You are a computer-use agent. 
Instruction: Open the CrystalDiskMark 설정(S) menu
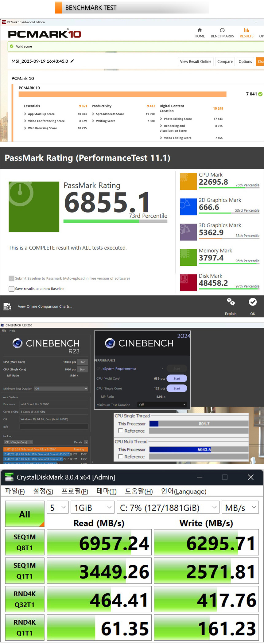tap(43, 491)
